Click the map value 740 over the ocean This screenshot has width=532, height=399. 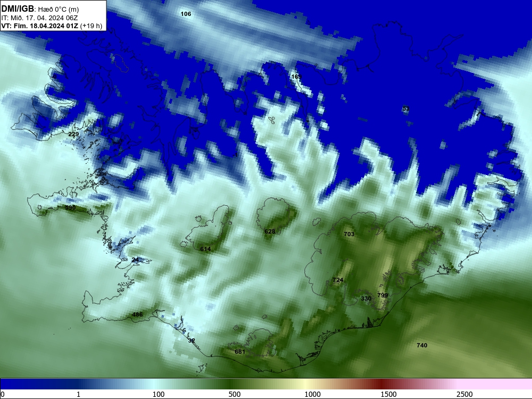click(422, 345)
